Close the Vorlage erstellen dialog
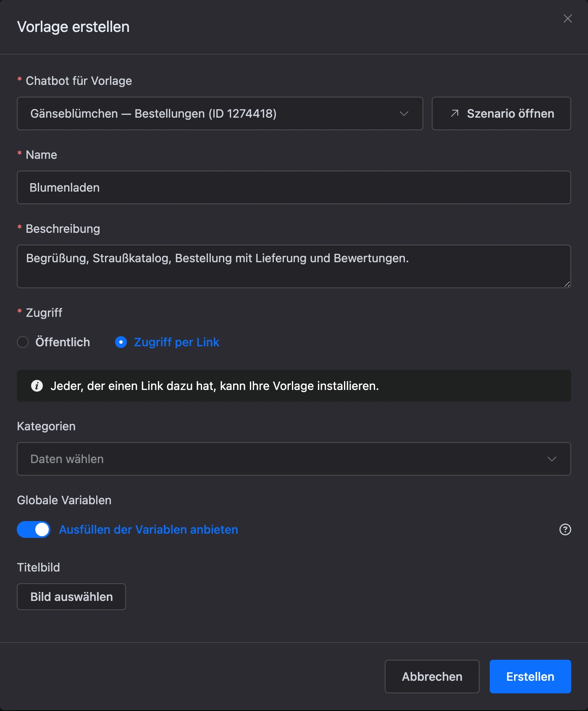This screenshot has height=711, width=588. point(567,18)
